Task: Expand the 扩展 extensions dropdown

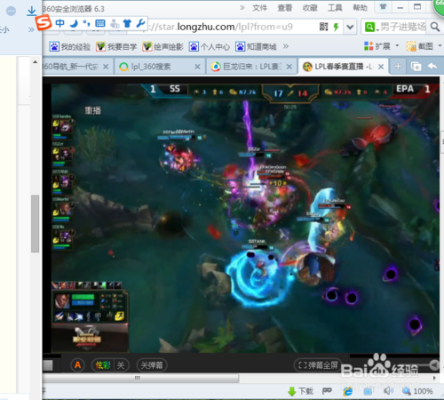Action: coord(397,46)
